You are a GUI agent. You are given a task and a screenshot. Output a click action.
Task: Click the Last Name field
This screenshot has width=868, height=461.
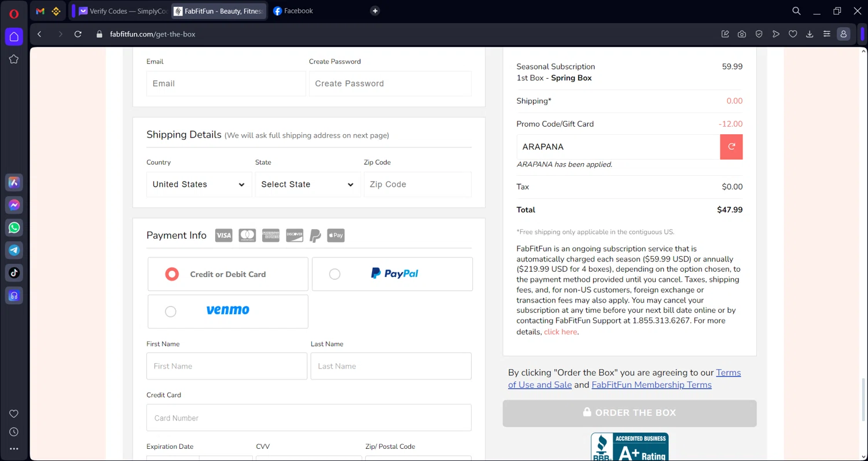click(391, 366)
